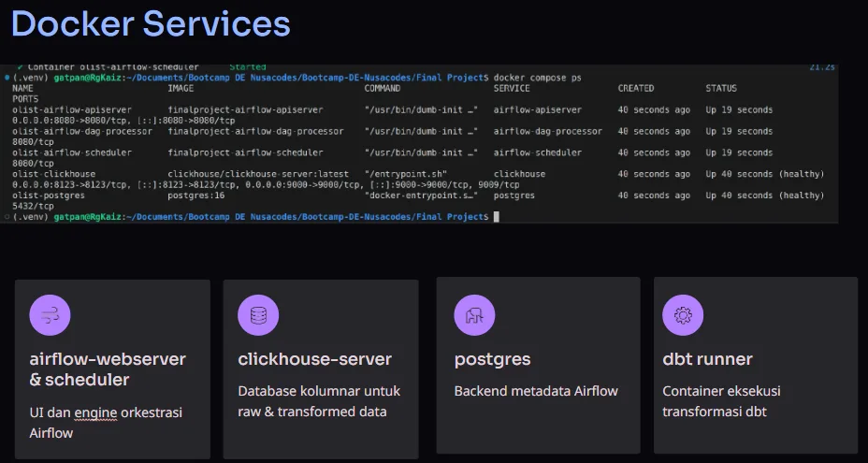This screenshot has width=868, height=463.
Task: Click the NAME column header in terminal
Action: point(22,88)
